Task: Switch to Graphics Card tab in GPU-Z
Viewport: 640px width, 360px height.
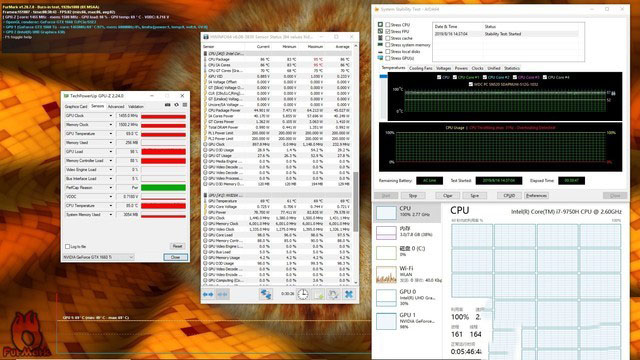Action: click(x=76, y=107)
